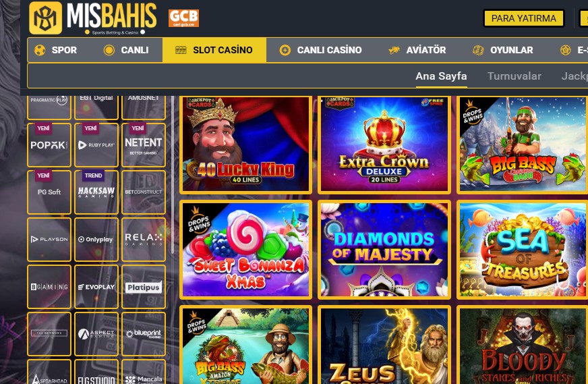Choose the Ruby Play provider tile
588x384 pixels.
pyautogui.click(x=96, y=145)
